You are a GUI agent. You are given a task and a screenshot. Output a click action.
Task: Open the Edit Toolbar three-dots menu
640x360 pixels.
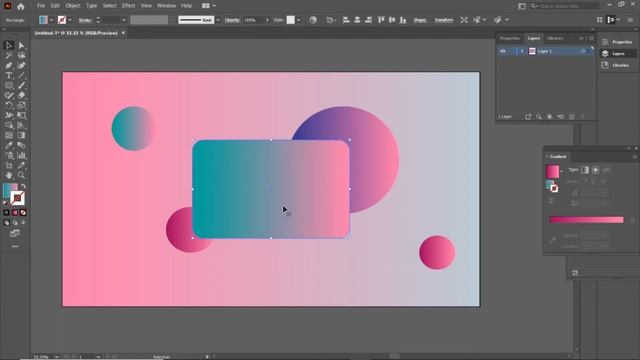pos(15,246)
